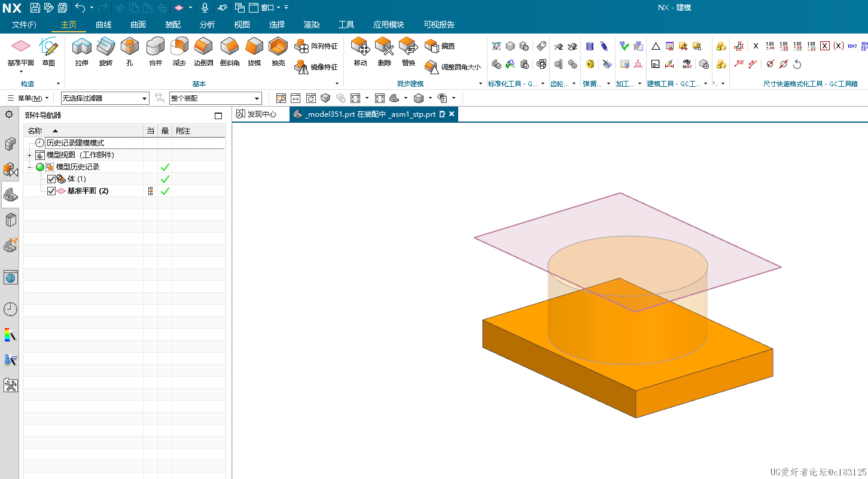Click the Undo arrow icon
Screen dimensions: 868x479
coord(80,8)
